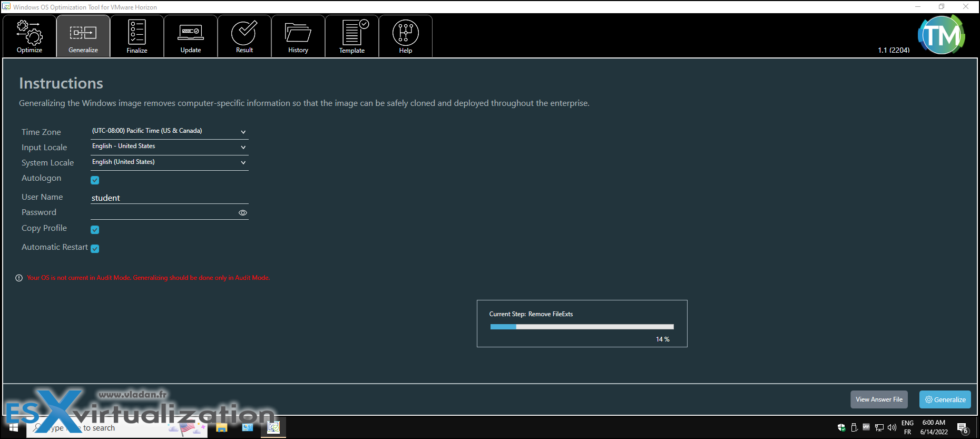
Task: Switch to the Generalize tab
Action: pos(83,36)
